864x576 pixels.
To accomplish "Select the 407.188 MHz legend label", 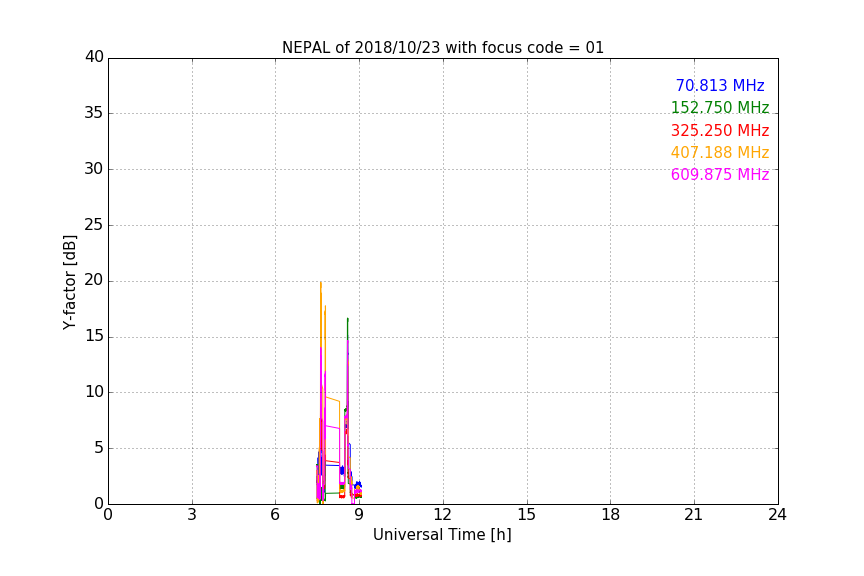I will click(x=720, y=153).
